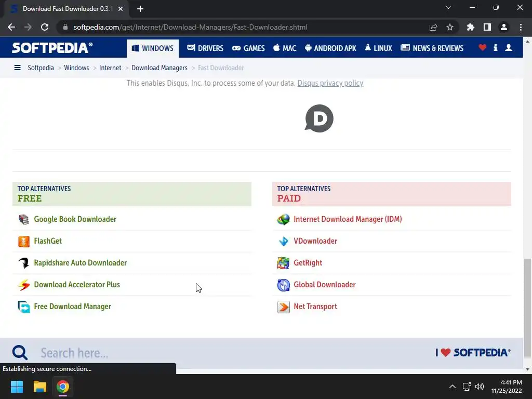The height and width of the screenshot is (399, 532).
Task: Go to Softpedia breadcrumb link
Action: pos(41,68)
